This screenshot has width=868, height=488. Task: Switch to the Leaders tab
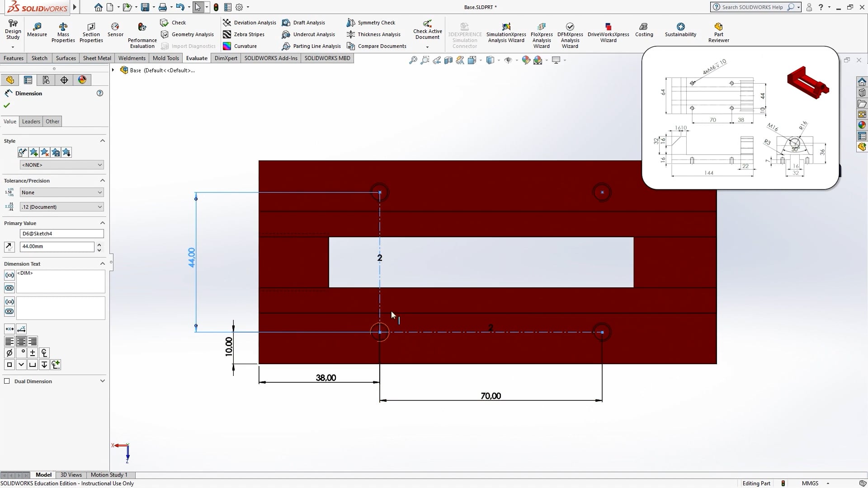31,121
